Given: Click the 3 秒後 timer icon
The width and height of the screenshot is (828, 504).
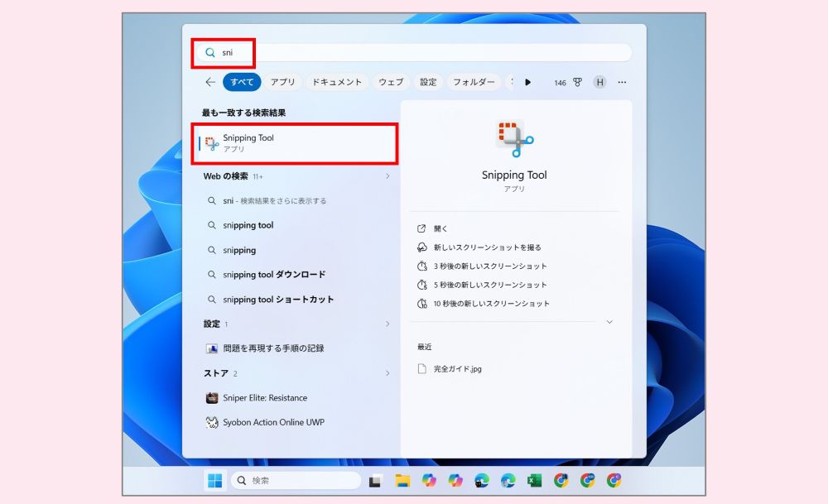Looking at the screenshot, I should click(421, 266).
